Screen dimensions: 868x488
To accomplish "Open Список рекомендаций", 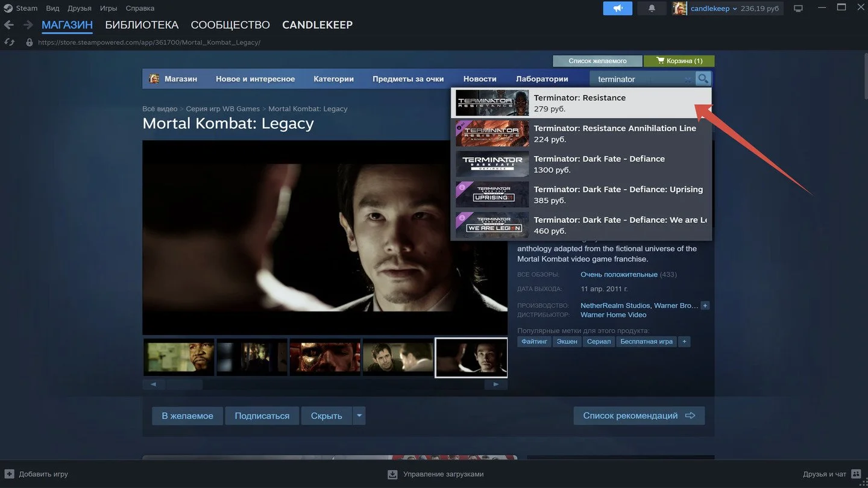I will point(639,416).
